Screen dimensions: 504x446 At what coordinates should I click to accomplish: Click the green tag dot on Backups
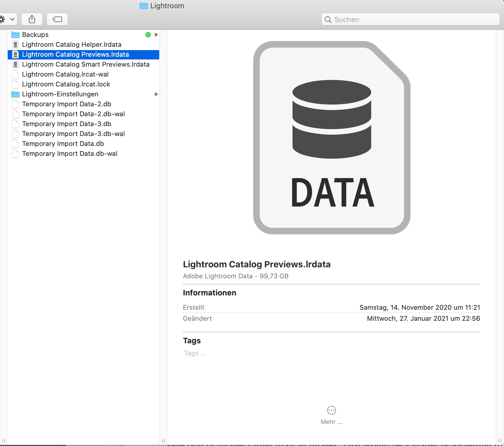pyautogui.click(x=148, y=35)
